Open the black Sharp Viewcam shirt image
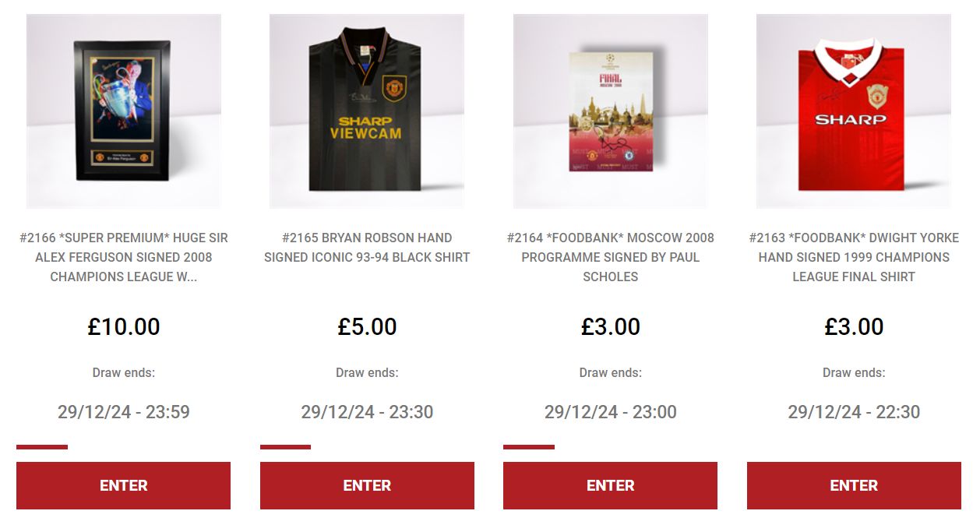The width and height of the screenshot is (980, 532). [x=367, y=111]
